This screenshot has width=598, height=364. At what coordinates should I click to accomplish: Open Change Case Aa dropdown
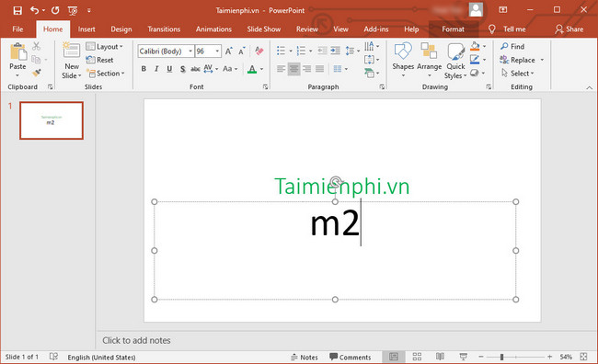coord(230,69)
